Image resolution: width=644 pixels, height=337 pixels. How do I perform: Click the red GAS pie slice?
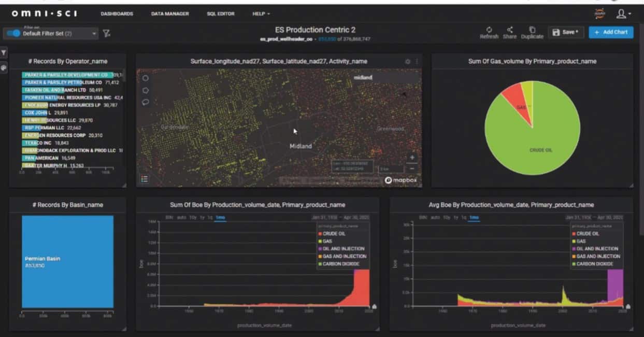(x=519, y=105)
